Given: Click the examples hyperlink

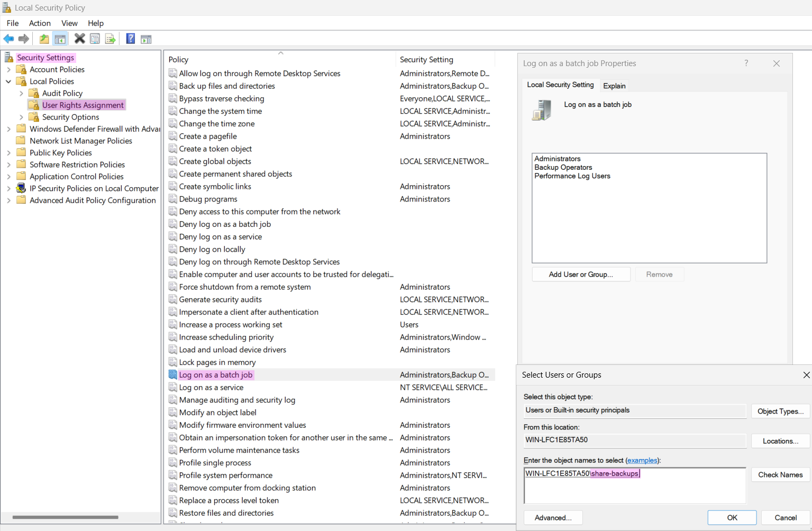Looking at the screenshot, I should tap(642, 461).
